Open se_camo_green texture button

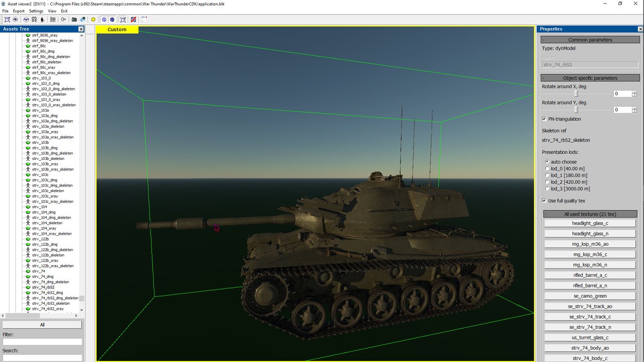point(590,296)
